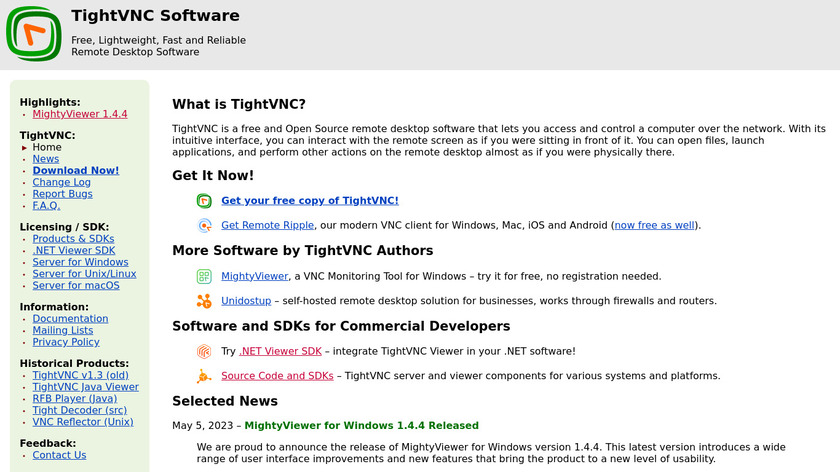The width and height of the screenshot is (840, 472).
Task: Open Server for Unix/Linux link
Action: click(x=85, y=274)
